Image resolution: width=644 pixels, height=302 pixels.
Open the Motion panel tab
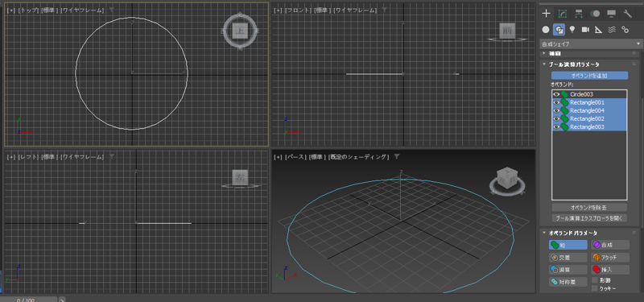tap(595, 14)
